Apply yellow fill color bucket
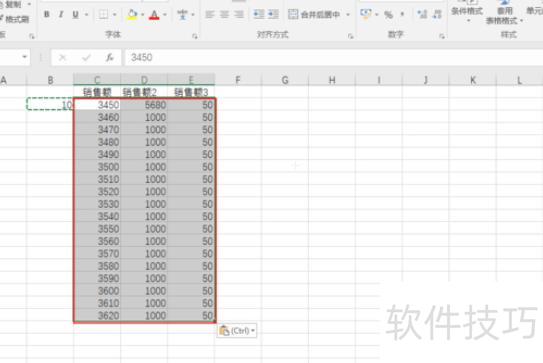 [132, 14]
